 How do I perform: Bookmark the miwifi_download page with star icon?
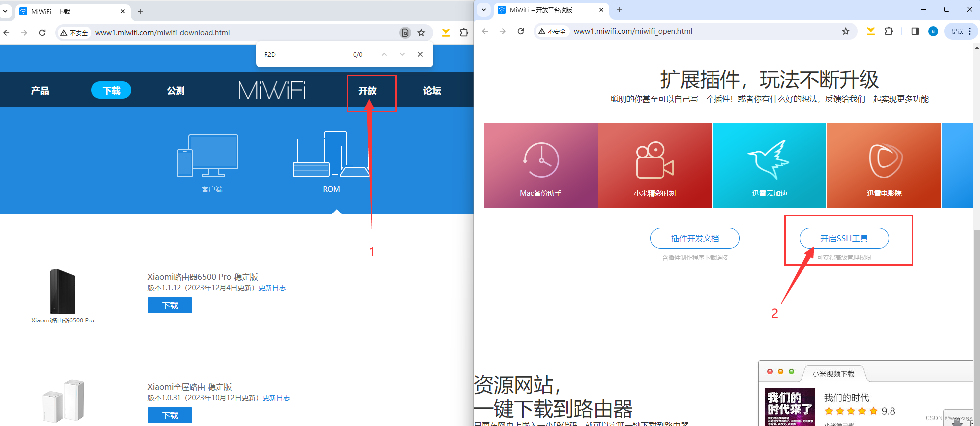tap(421, 33)
